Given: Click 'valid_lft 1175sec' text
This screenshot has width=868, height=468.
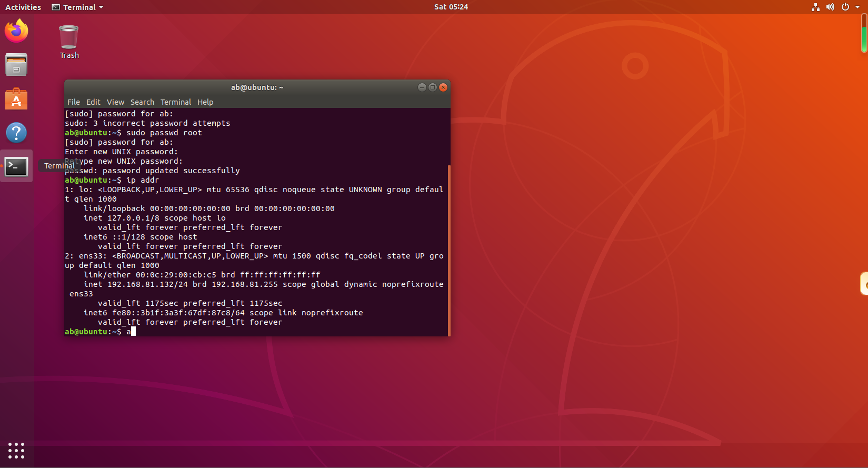Looking at the screenshot, I should [138, 303].
